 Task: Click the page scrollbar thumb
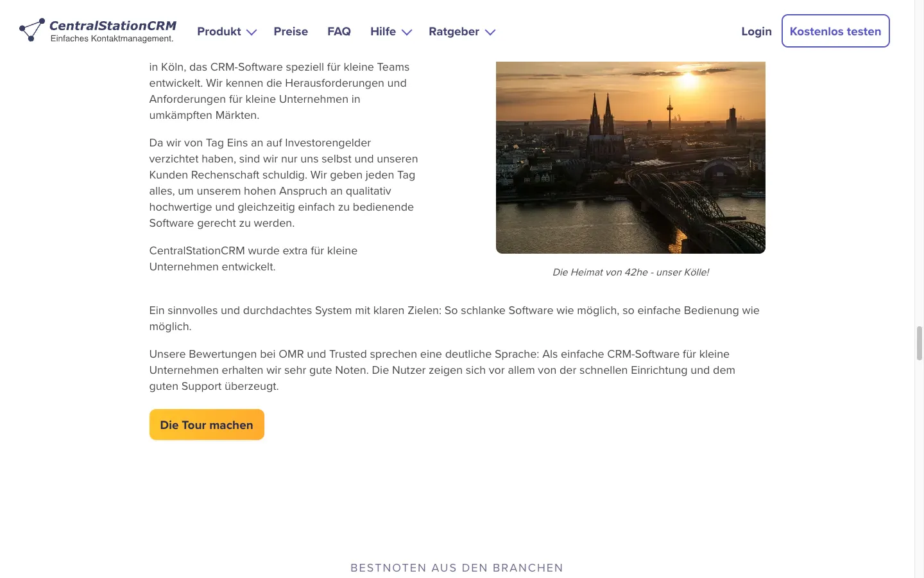click(x=919, y=343)
